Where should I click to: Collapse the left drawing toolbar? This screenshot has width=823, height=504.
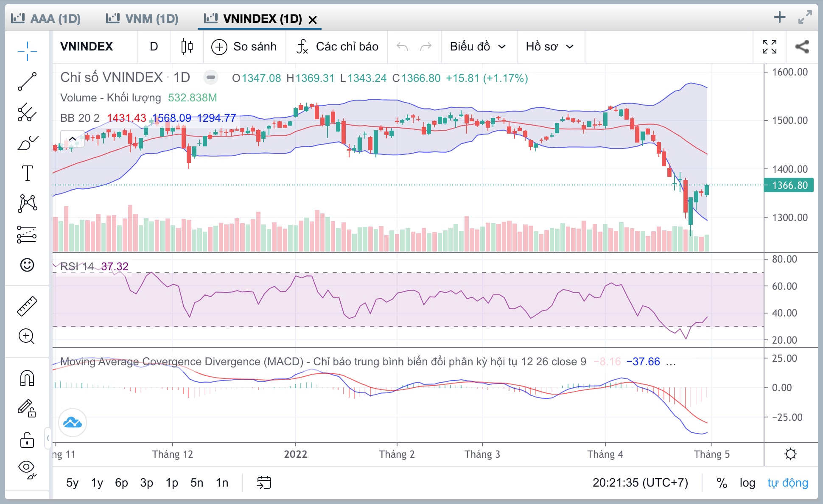click(x=48, y=438)
